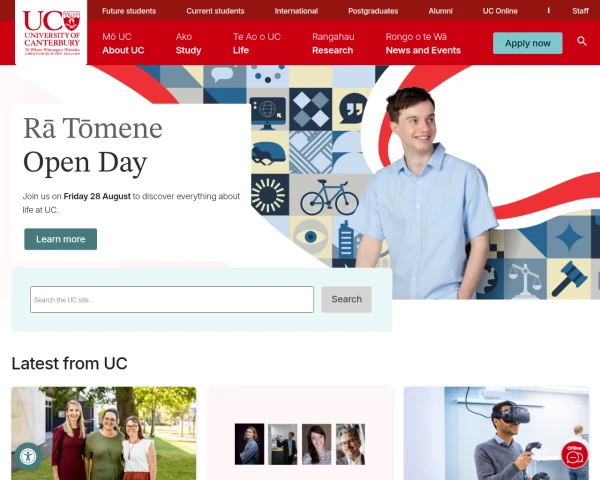This screenshot has width=600, height=480.
Task: Click the grey Search button
Action: 346,299
